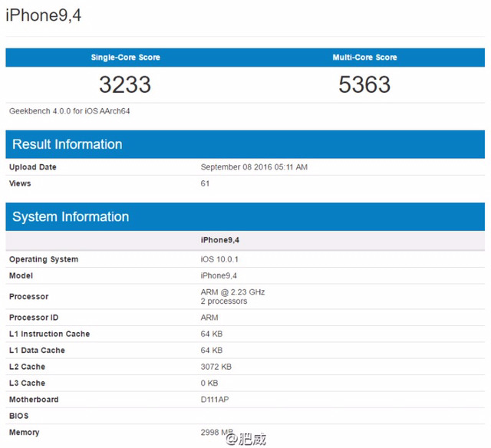Click the L1 Data Cache label

click(37, 351)
